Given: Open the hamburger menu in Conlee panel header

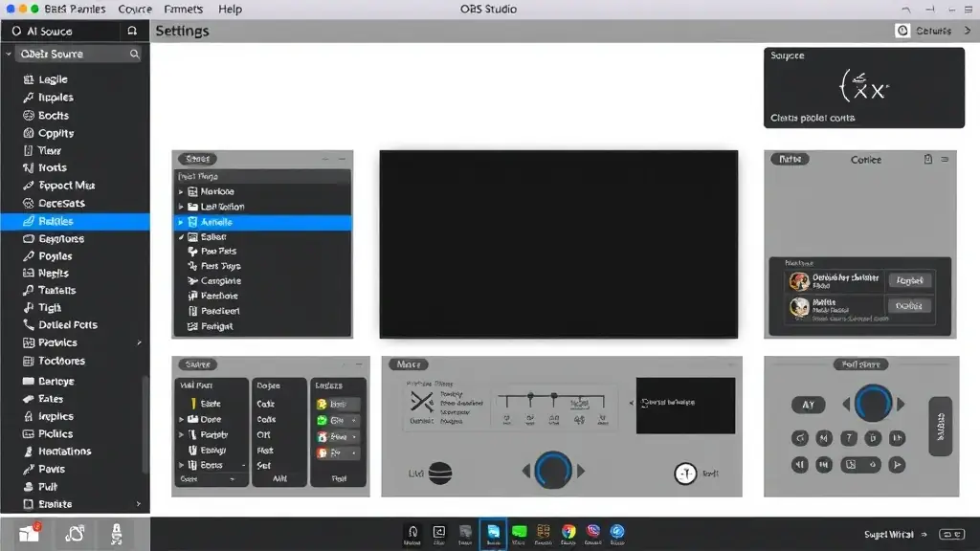Looking at the screenshot, I should point(945,160).
